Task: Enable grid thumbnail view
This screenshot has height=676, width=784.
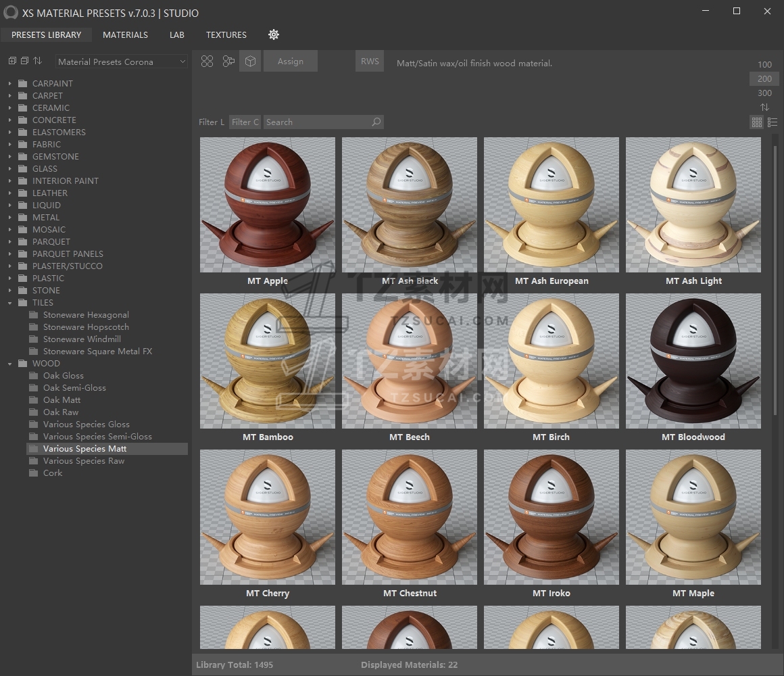Action: click(757, 122)
